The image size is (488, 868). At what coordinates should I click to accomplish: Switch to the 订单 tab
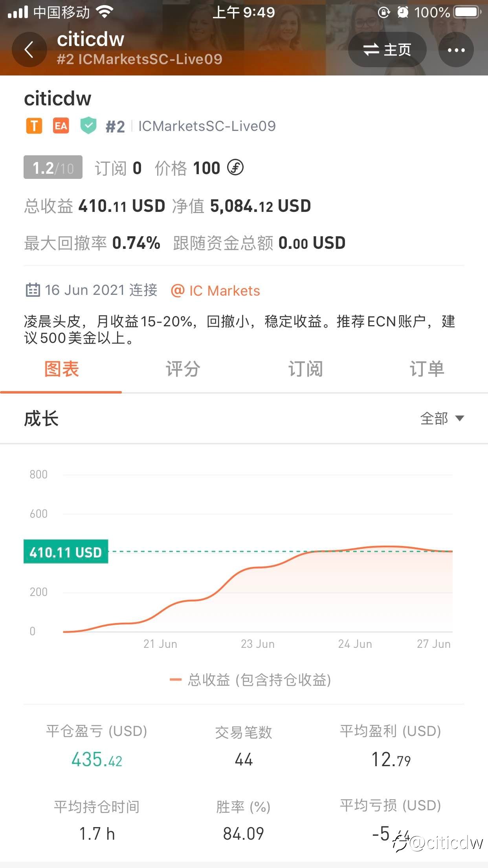click(x=427, y=370)
